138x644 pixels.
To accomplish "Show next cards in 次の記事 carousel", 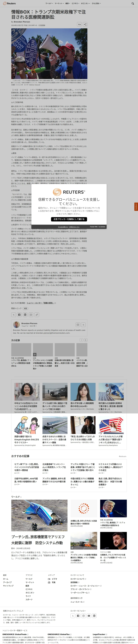I will [86, 340].
